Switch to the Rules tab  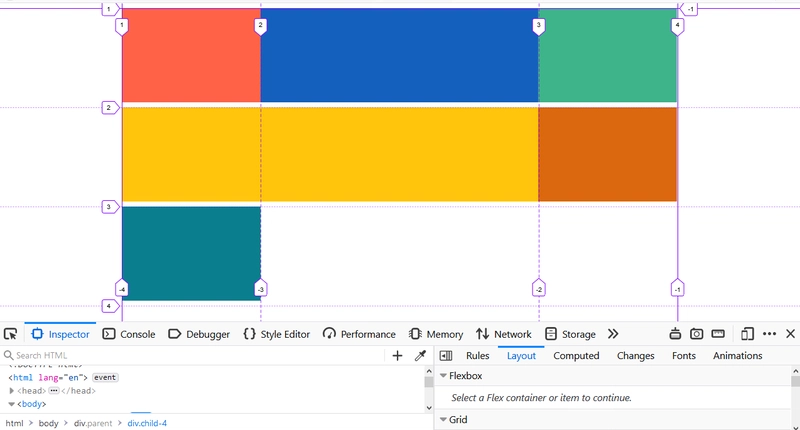478,356
